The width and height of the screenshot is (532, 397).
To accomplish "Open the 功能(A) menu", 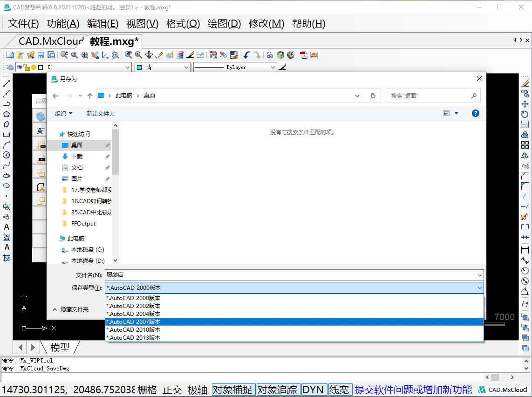I will click(x=63, y=23).
